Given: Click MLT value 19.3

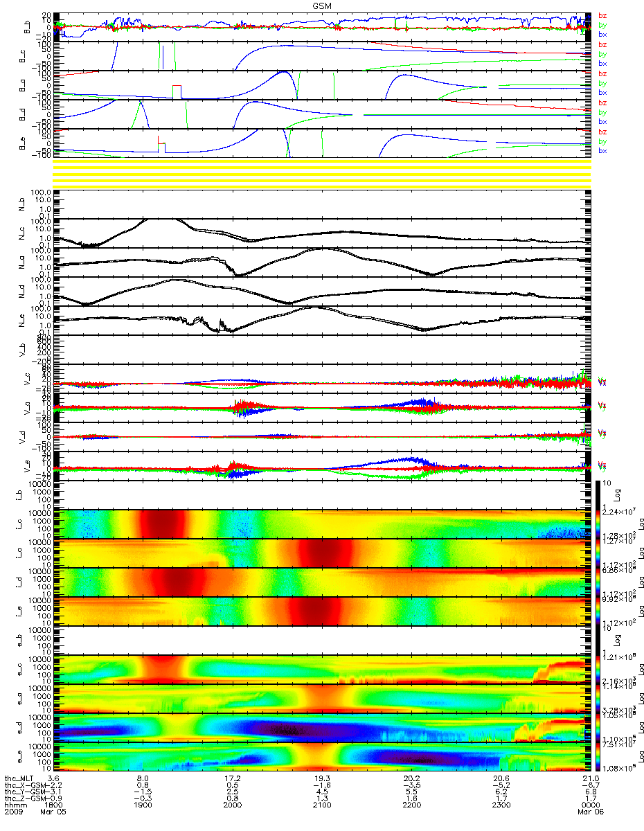Looking at the screenshot, I should 322,777.
